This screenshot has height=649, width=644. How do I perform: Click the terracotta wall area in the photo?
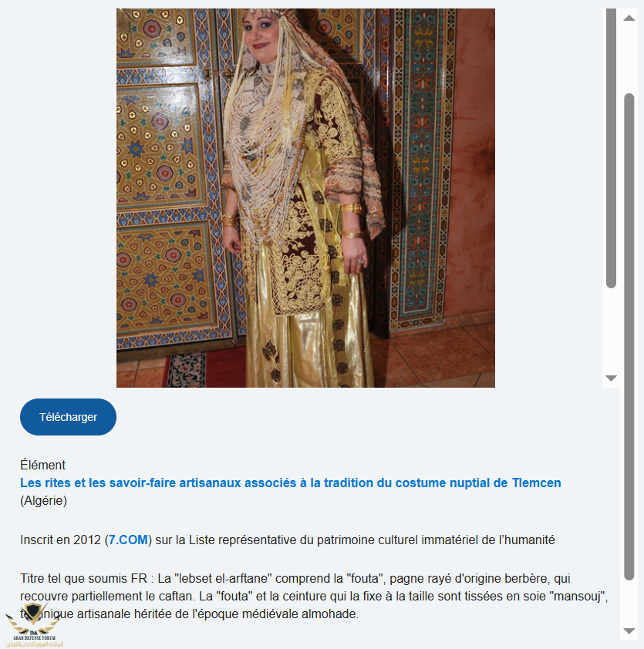(474, 166)
